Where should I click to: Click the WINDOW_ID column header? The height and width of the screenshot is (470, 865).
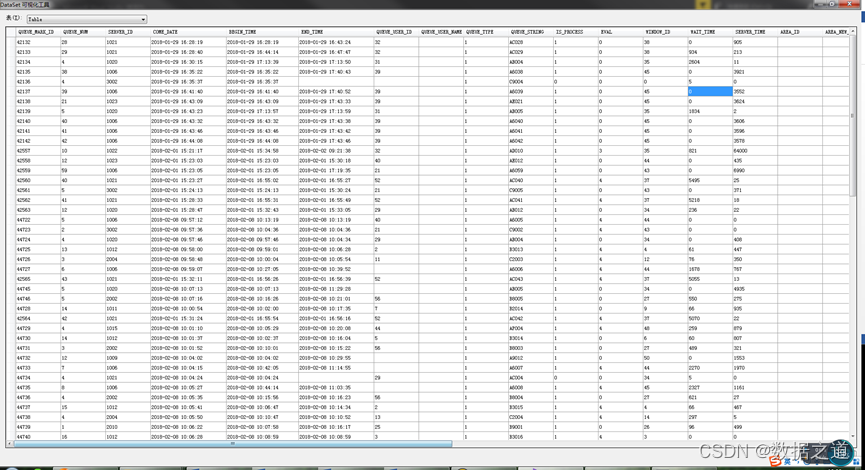coord(665,32)
